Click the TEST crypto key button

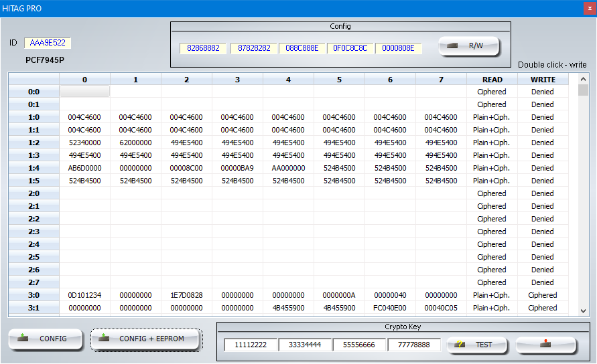click(x=477, y=345)
